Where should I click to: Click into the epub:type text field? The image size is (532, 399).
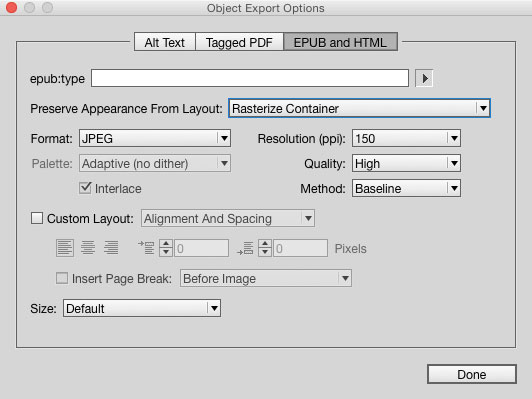(250, 78)
